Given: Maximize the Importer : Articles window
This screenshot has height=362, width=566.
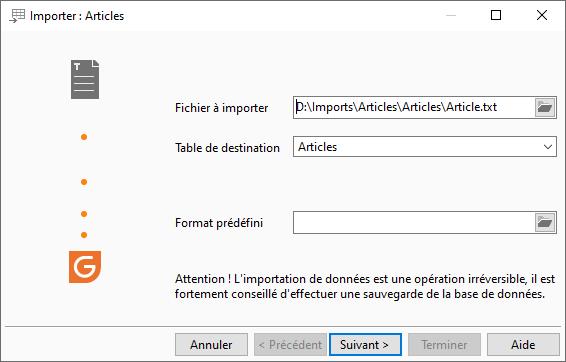Looking at the screenshot, I should [x=496, y=15].
